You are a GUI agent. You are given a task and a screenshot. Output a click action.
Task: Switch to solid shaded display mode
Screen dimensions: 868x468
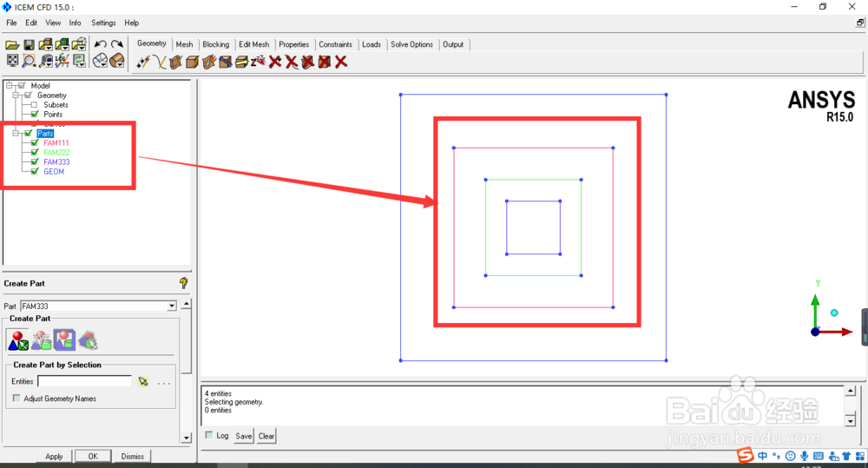[x=117, y=61]
